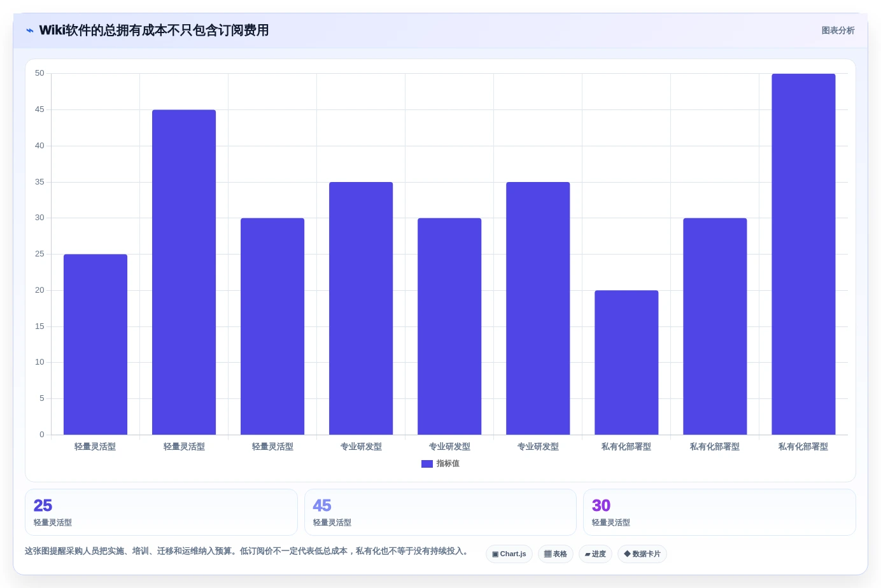The height and width of the screenshot is (588, 881).
Task: Click the 专业研发型 bar with value 30
Action: pyautogui.click(x=449, y=326)
